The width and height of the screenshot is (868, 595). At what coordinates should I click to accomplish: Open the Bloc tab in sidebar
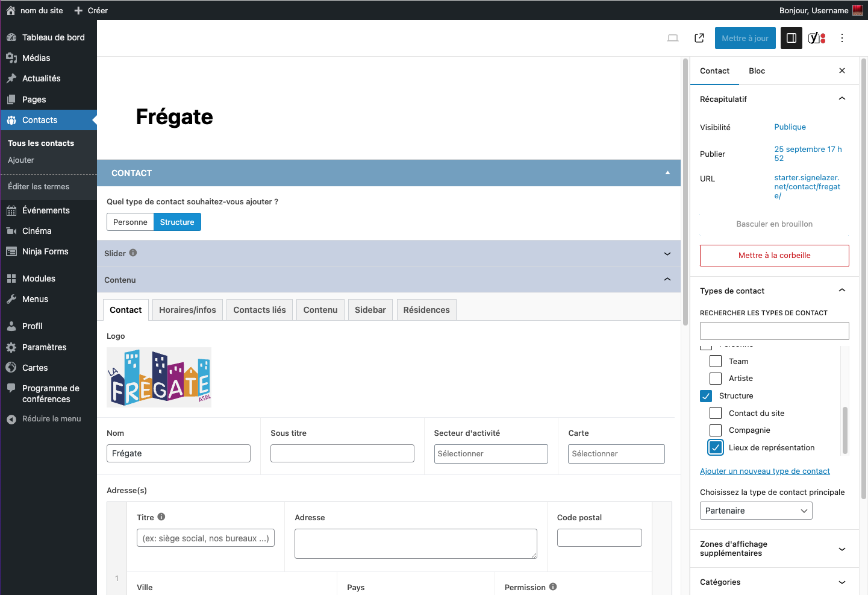point(757,71)
